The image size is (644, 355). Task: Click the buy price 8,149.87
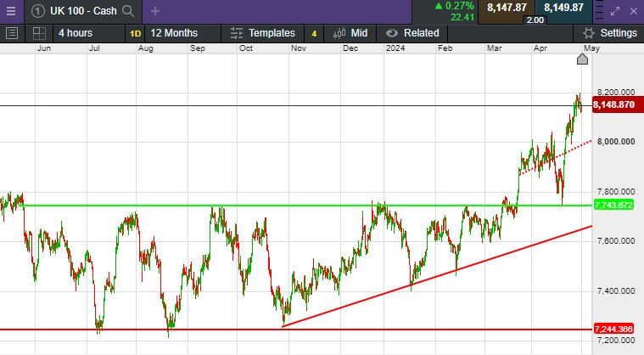[563, 8]
